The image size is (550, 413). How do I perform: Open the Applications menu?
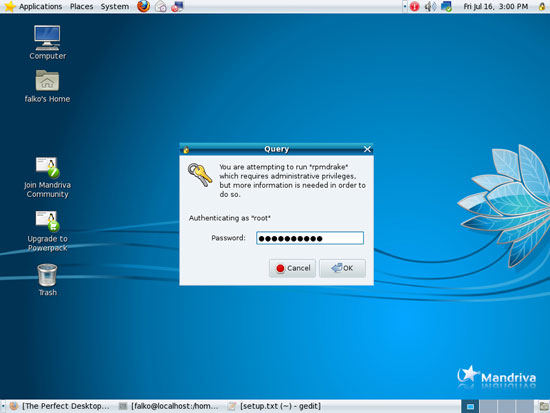click(x=33, y=6)
